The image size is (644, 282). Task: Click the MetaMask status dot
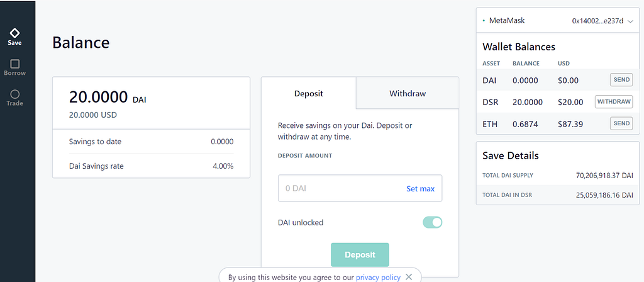click(484, 21)
